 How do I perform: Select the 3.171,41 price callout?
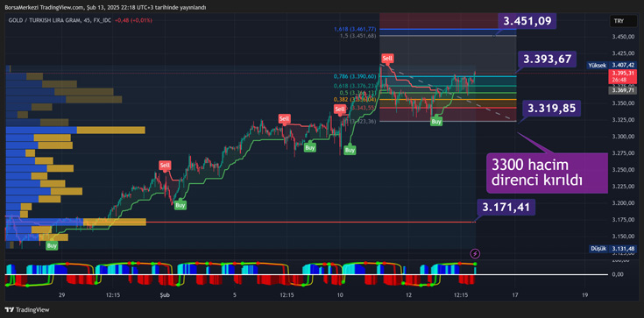[506, 208]
